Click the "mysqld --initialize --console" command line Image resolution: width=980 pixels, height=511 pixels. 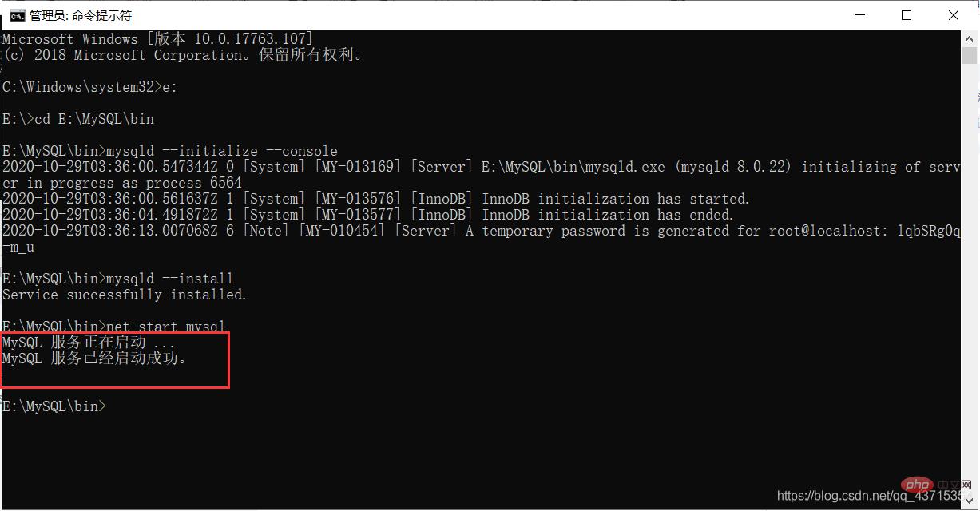click(x=169, y=151)
